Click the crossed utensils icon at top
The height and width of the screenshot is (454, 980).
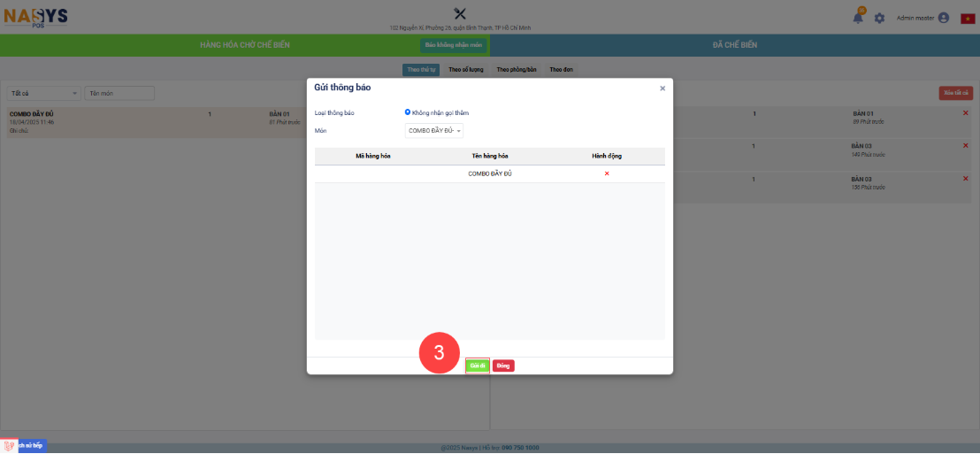(459, 13)
